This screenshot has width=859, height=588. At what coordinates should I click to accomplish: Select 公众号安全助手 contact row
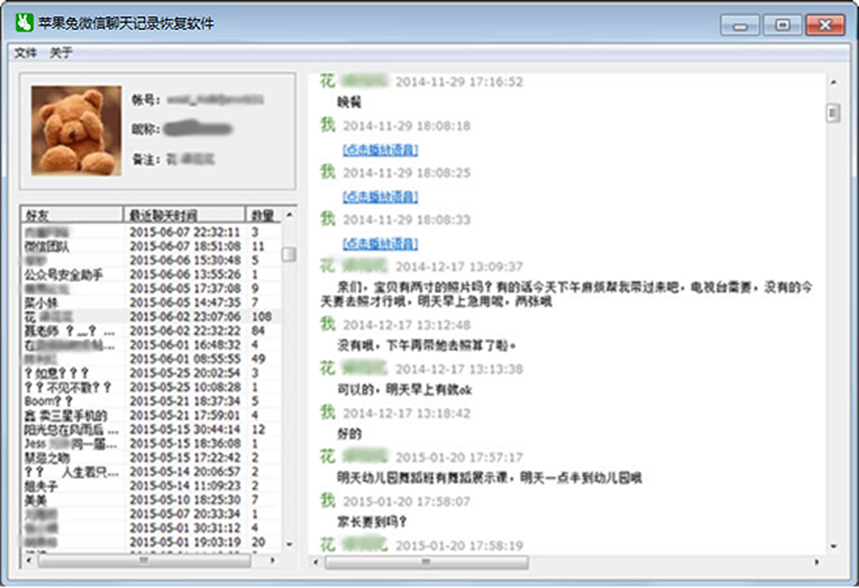point(64,274)
